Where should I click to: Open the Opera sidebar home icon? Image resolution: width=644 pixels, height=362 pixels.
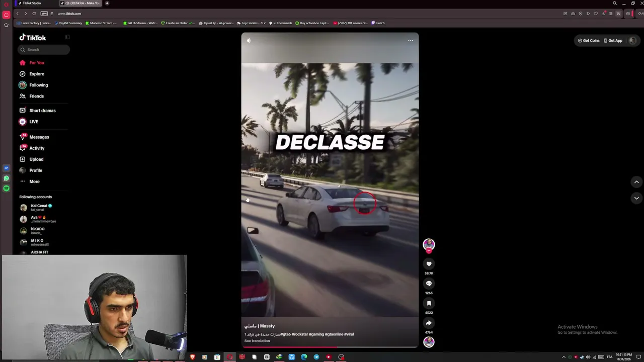(x=6, y=15)
